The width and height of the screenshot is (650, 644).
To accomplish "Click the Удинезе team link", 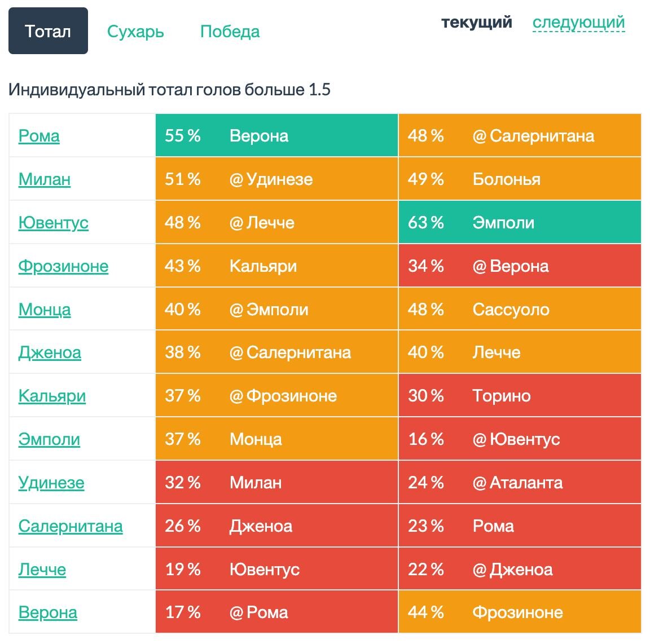I will 51,483.
